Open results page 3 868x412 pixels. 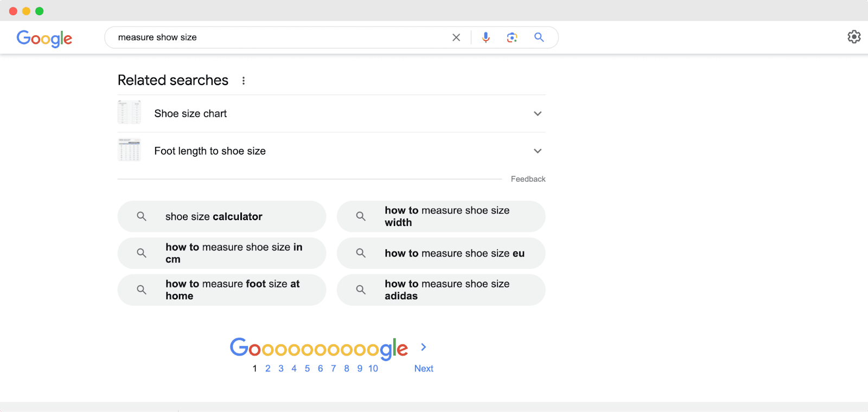[281, 368]
